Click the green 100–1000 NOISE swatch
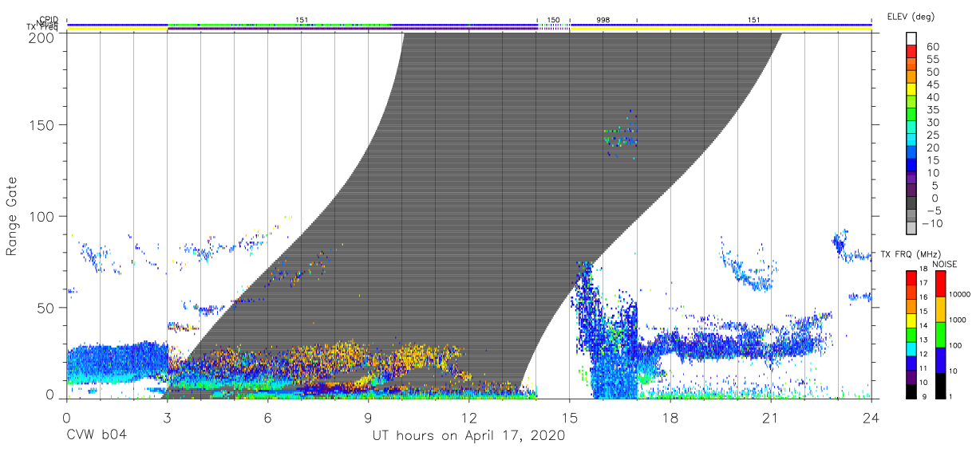This screenshot has height=452, width=980. [x=940, y=334]
